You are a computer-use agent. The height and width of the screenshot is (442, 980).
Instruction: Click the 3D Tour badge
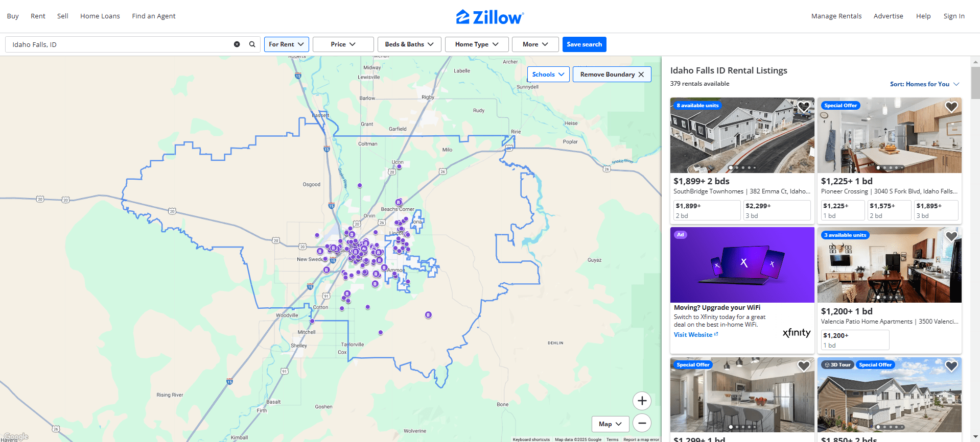coord(837,365)
